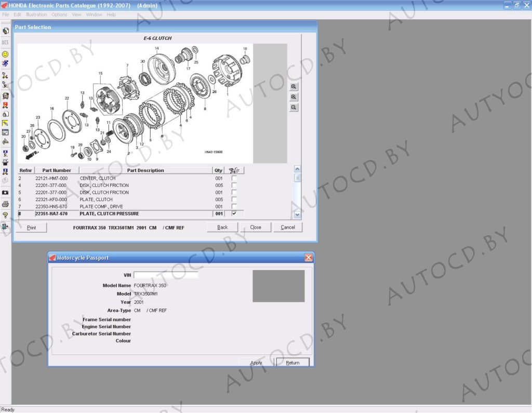Viewport: 532px width, 413px height.
Task: Uncheck the PLATE, CLUTCH PRESSURE checkbox
Action: pos(234,214)
